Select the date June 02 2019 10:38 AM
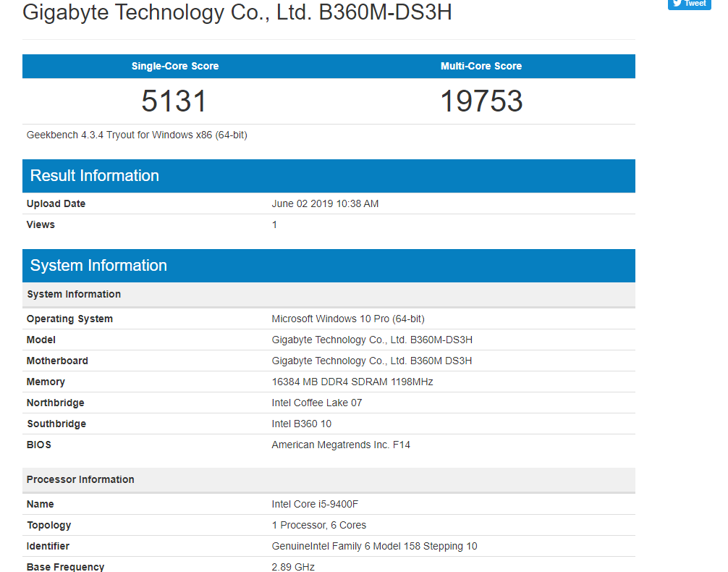 pyautogui.click(x=325, y=203)
